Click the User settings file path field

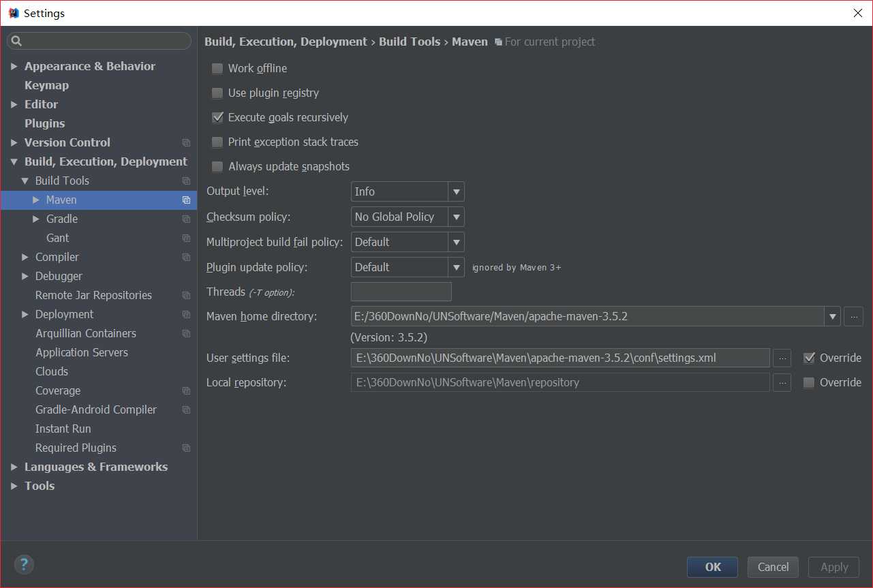point(560,358)
